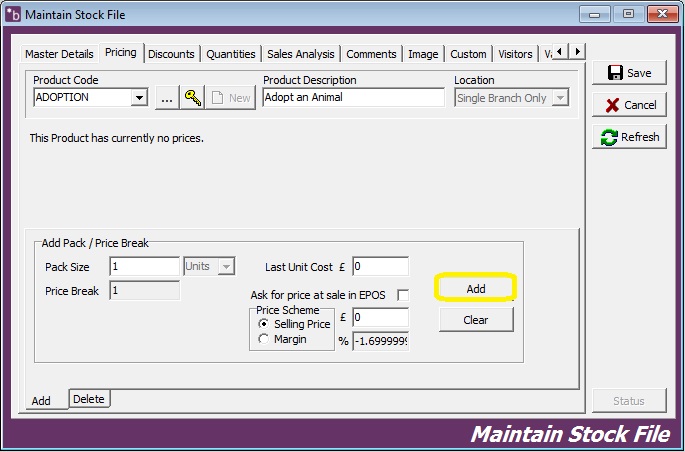
Task: Select the Margin price scheme option
Action: click(264, 339)
